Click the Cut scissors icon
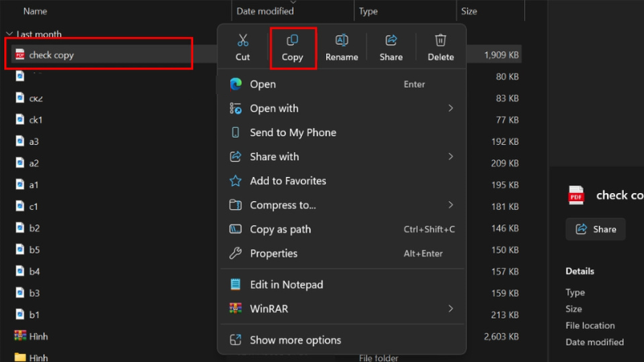 coord(242,40)
